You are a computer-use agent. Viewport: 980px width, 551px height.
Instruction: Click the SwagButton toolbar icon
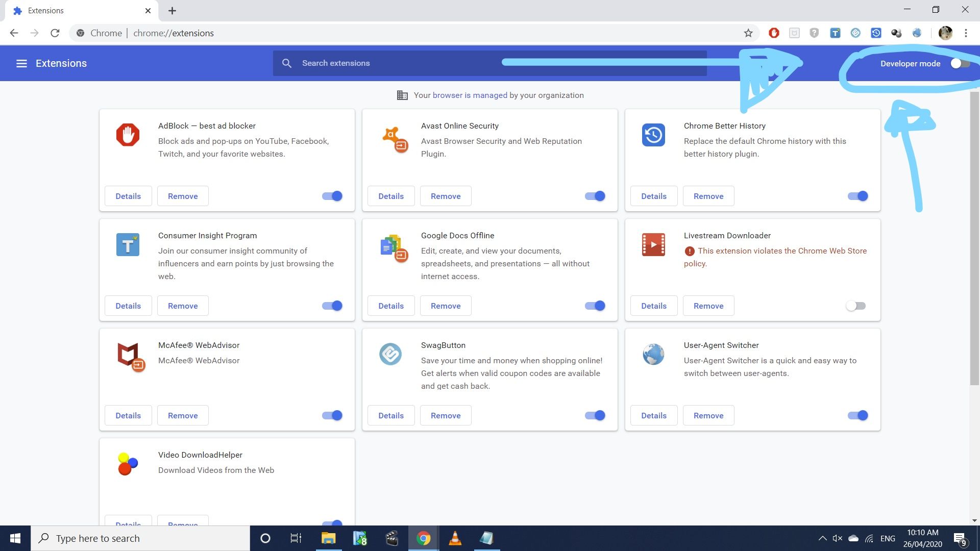(855, 33)
